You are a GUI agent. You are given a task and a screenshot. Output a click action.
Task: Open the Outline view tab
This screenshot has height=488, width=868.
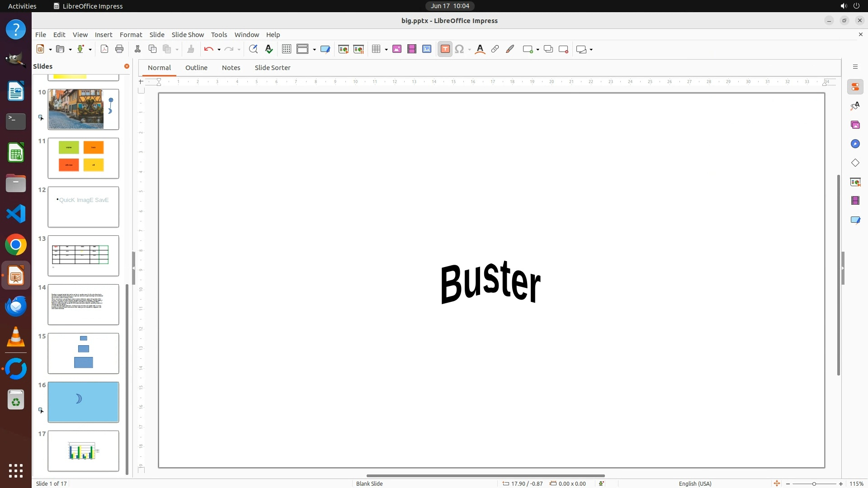coord(196,68)
